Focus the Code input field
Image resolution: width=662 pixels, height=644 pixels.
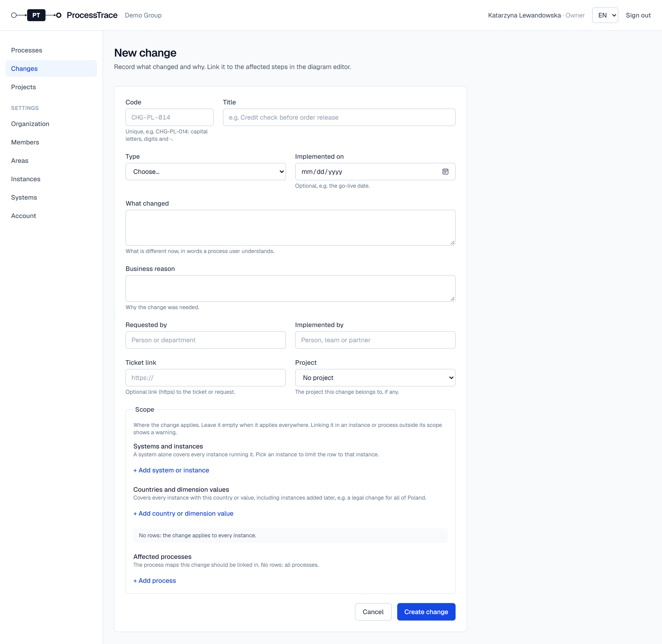click(x=169, y=117)
